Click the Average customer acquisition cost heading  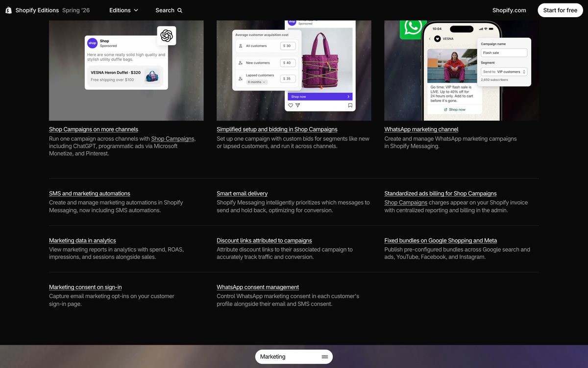point(262,35)
